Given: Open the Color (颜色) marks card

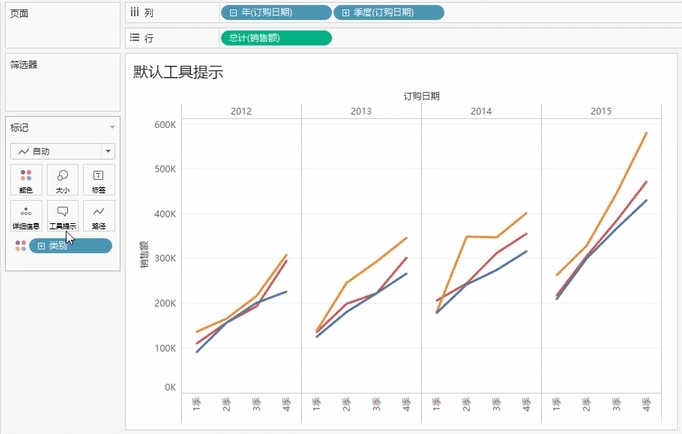Looking at the screenshot, I should (26, 180).
